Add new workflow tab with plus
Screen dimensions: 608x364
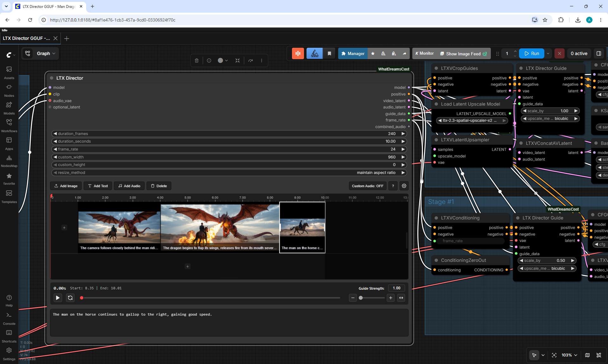[66, 38]
